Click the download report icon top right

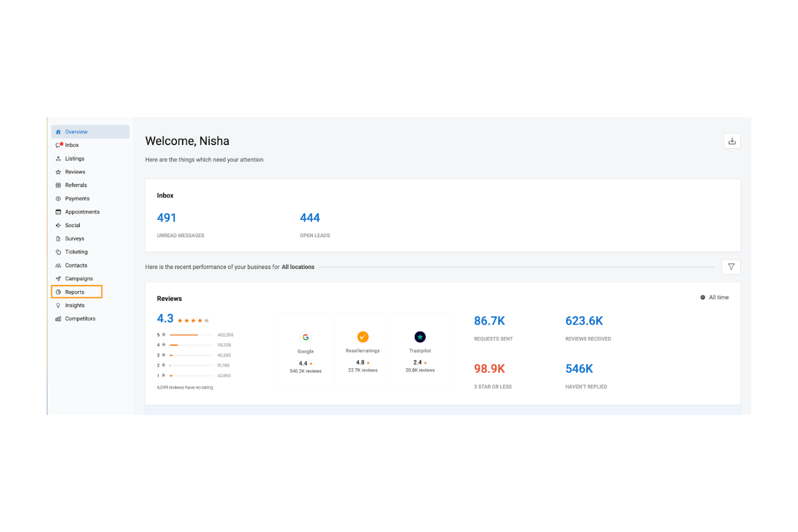pyautogui.click(x=732, y=141)
